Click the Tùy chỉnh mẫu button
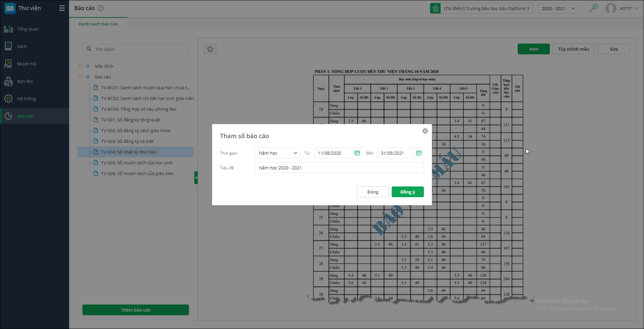The width and height of the screenshot is (644, 329). point(574,49)
